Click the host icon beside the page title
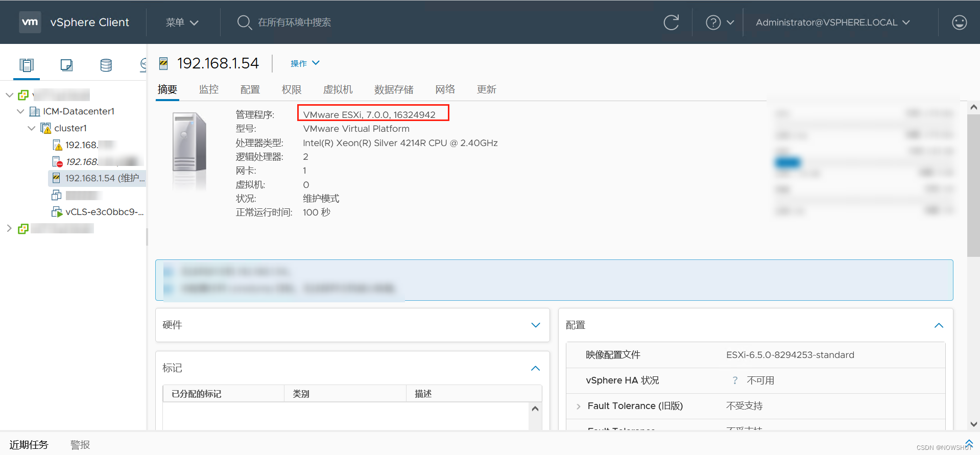The width and height of the screenshot is (980, 455). pyautogui.click(x=163, y=63)
